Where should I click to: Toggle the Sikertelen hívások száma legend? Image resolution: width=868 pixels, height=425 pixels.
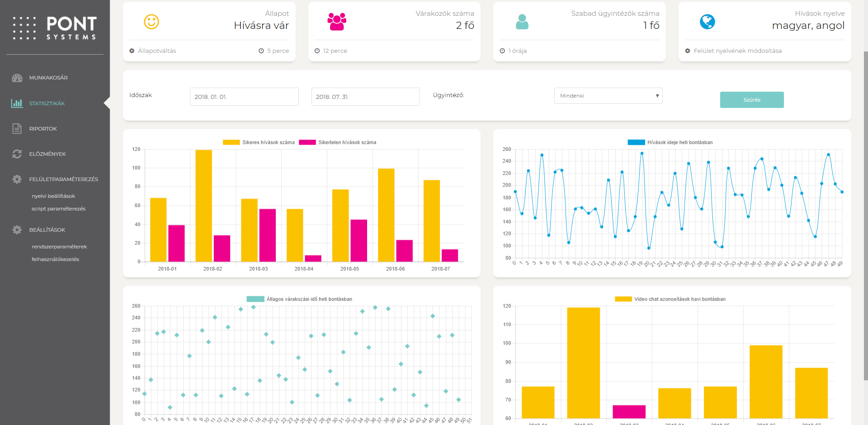coord(338,142)
